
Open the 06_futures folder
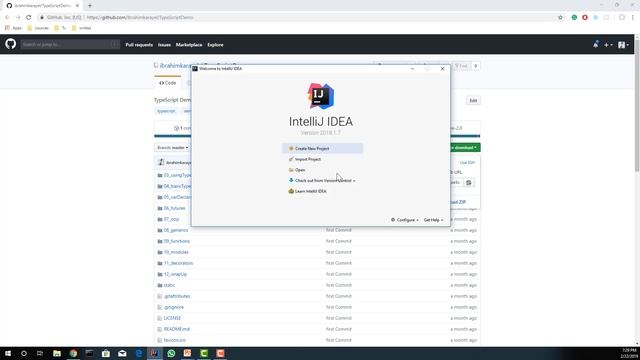click(174, 208)
